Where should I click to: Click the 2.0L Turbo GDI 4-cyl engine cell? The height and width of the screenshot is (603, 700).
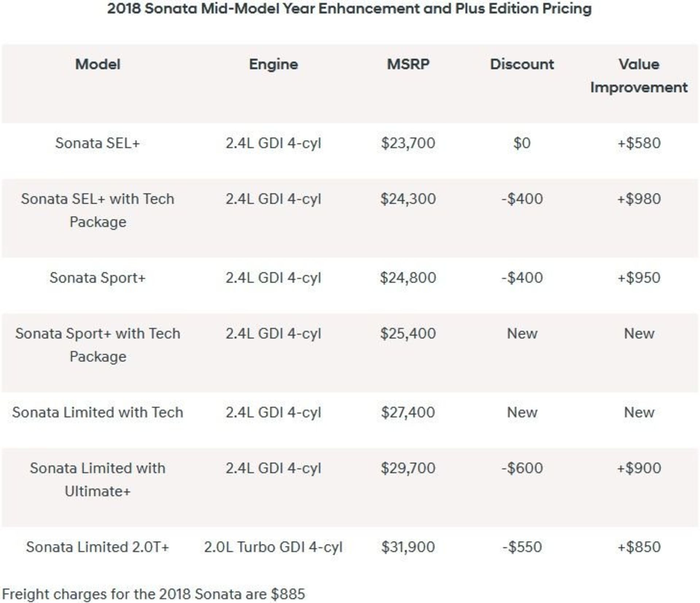pyautogui.click(x=273, y=547)
